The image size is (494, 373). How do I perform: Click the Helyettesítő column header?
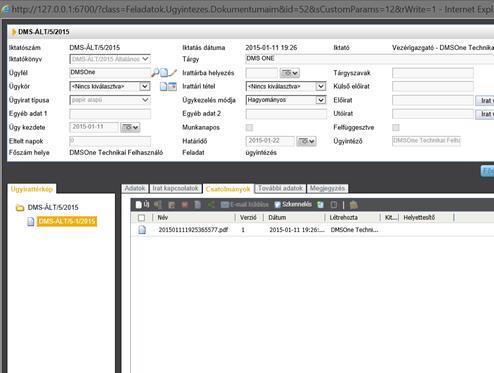(426, 218)
